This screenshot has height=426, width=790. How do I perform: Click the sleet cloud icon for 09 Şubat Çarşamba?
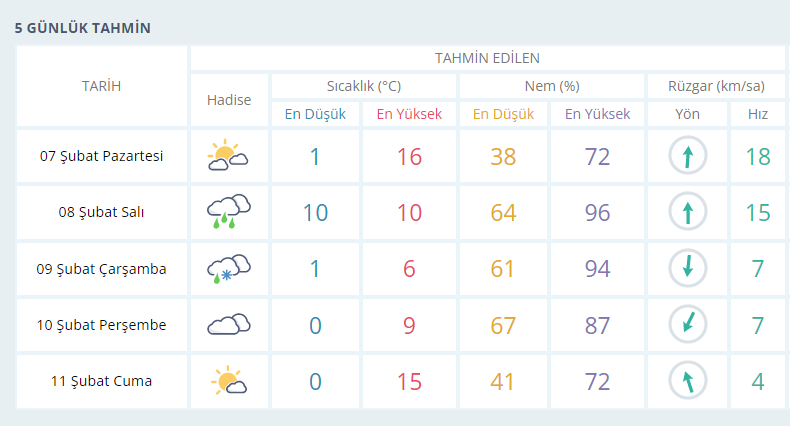point(229,268)
